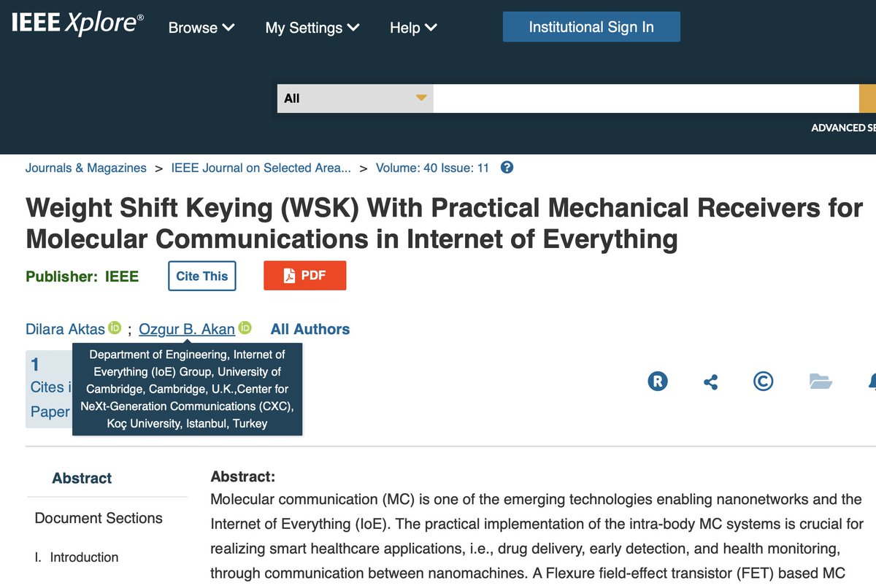Save the article using the folder icon
The image size is (876, 588).
tap(822, 381)
